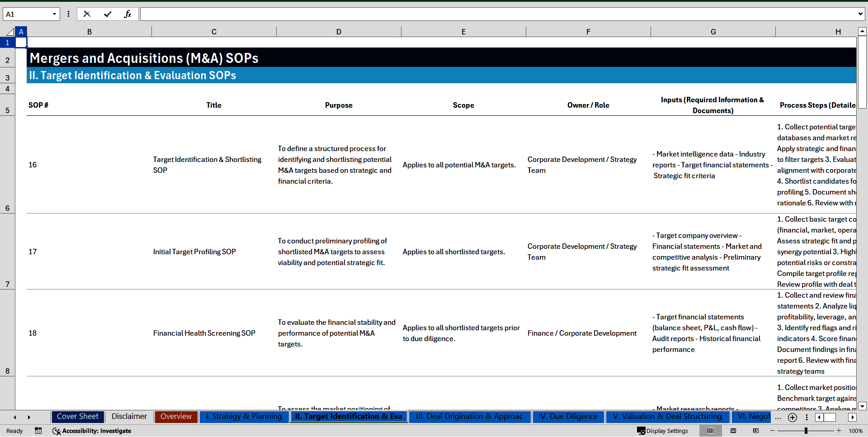This screenshot has width=868, height=437.
Task: Expand the formula bar with chevron
Action: coord(860,14)
